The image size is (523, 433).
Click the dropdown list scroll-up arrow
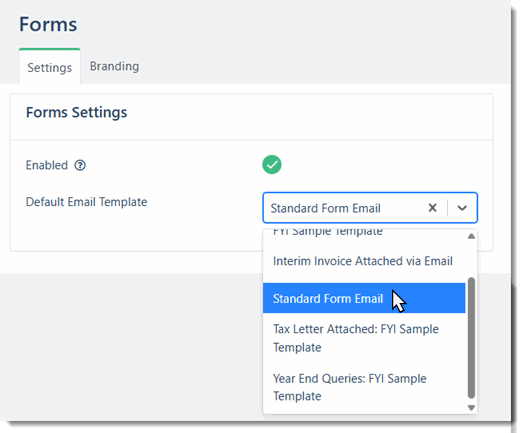coord(471,237)
